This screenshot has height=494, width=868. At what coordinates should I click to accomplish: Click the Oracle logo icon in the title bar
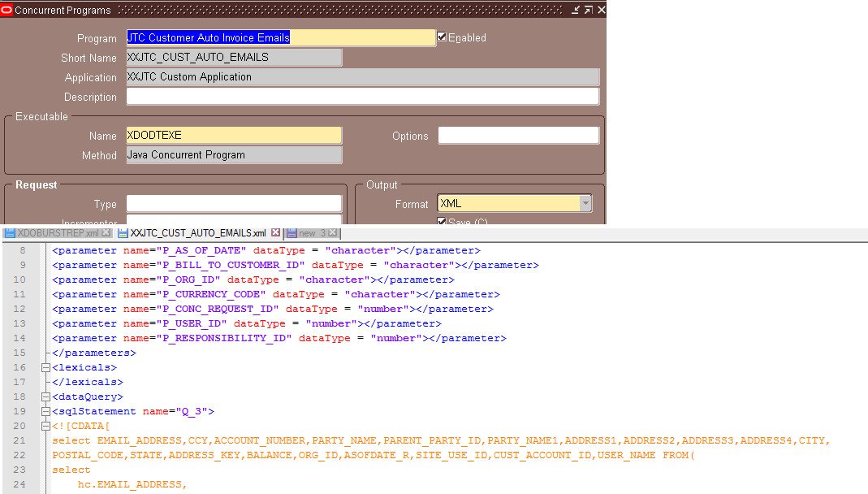click(7, 10)
